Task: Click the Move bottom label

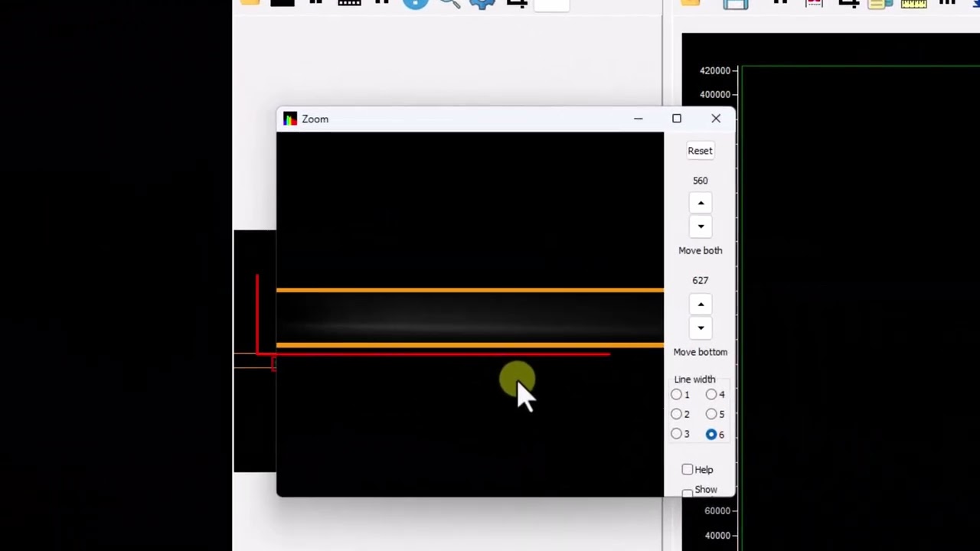Action: click(x=701, y=352)
